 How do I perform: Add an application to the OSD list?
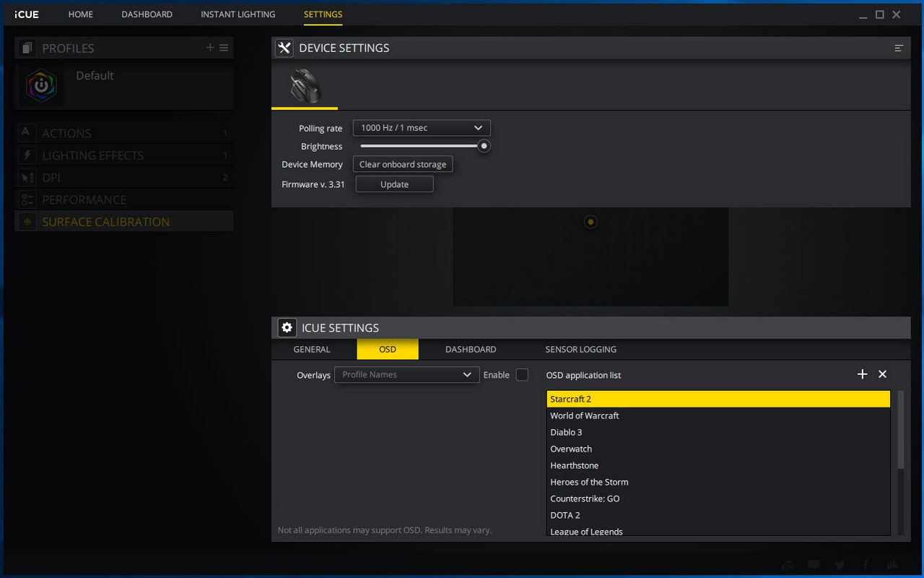[x=862, y=374]
